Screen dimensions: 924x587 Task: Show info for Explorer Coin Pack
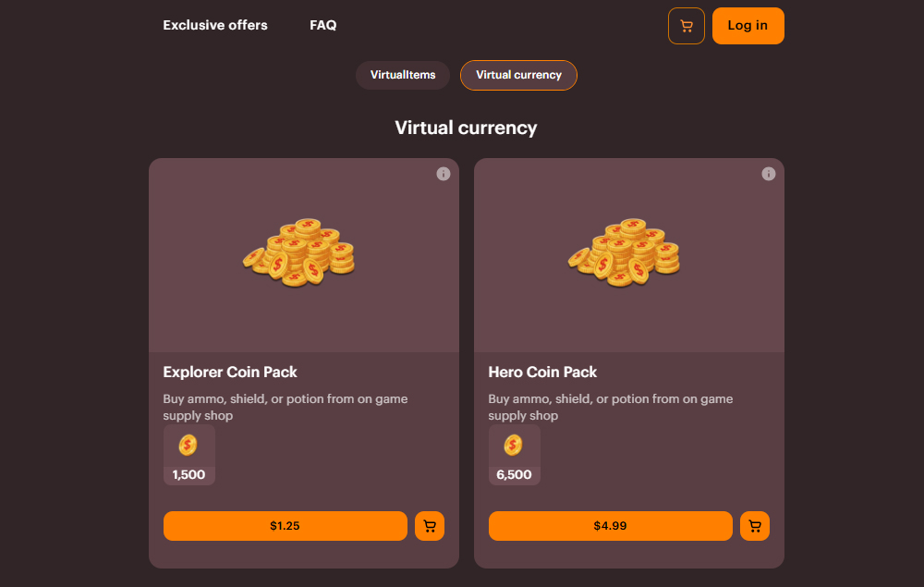click(444, 174)
